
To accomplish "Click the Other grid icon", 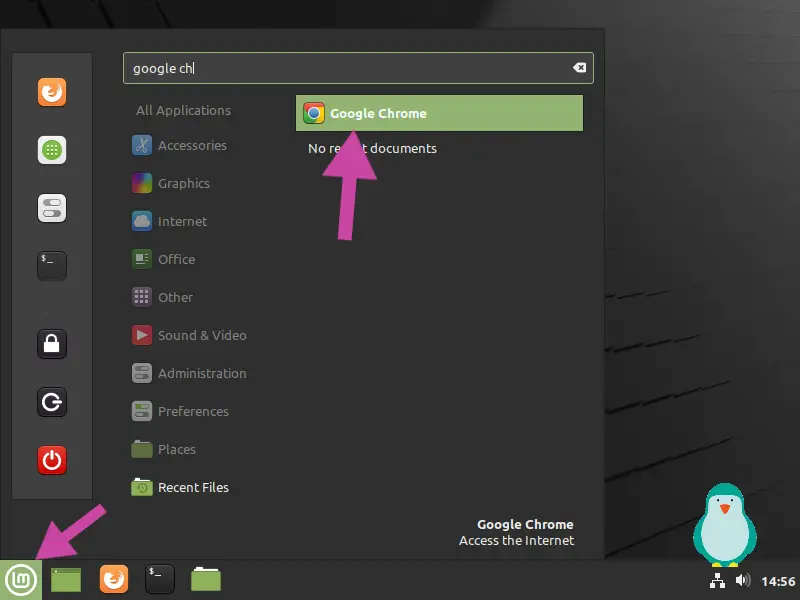I will coord(142,297).
